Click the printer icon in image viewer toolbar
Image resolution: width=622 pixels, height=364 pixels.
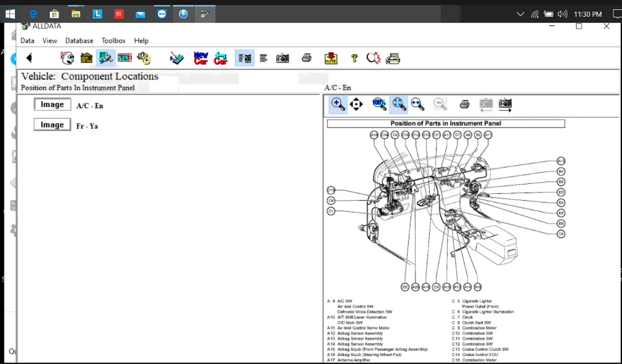click(465, 104)
